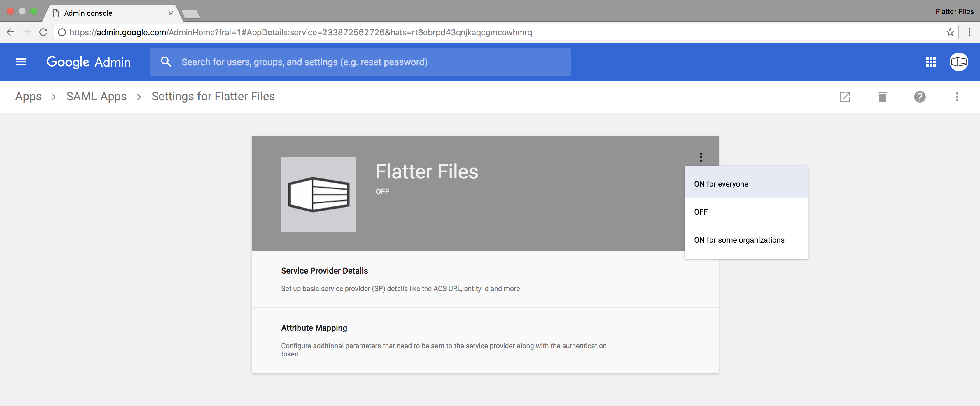Open the main hamburger menu

pos(21,62)
